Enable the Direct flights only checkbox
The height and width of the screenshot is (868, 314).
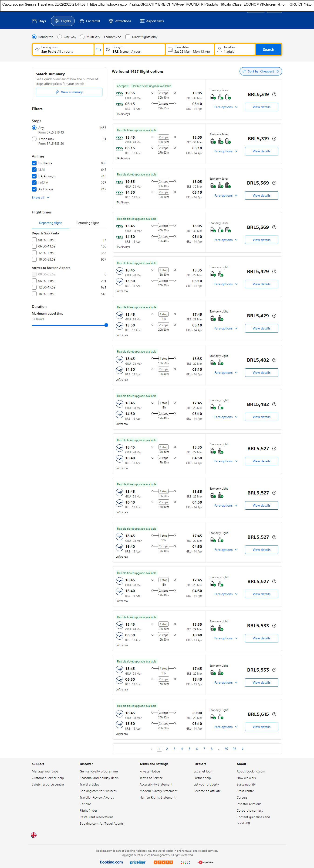point(128,37)
